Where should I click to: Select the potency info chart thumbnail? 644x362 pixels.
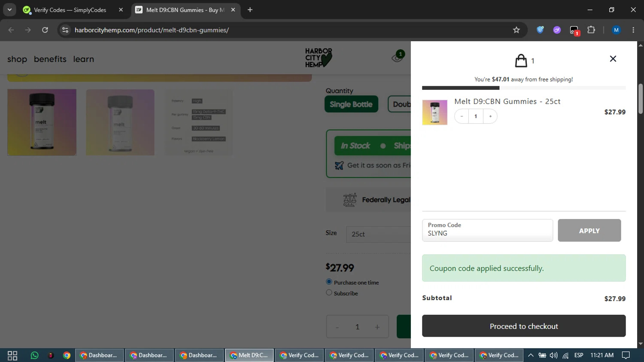pos(199,122)
